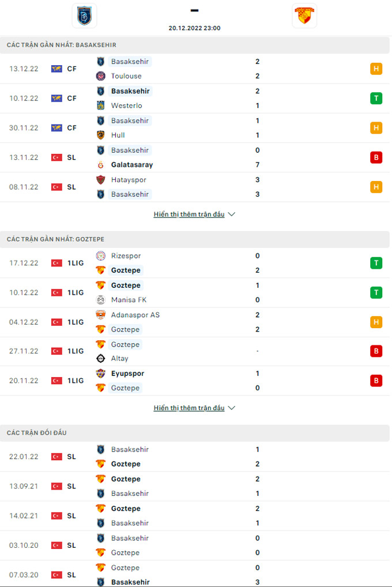
Task: Click the Toulouse team logo
Action: tap(100, 76)
